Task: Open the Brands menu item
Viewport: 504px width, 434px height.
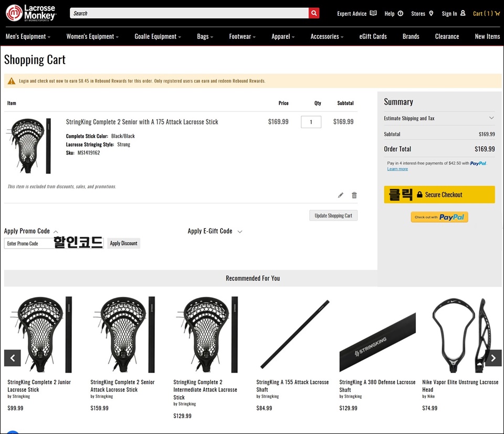Action: click(411, 37)
